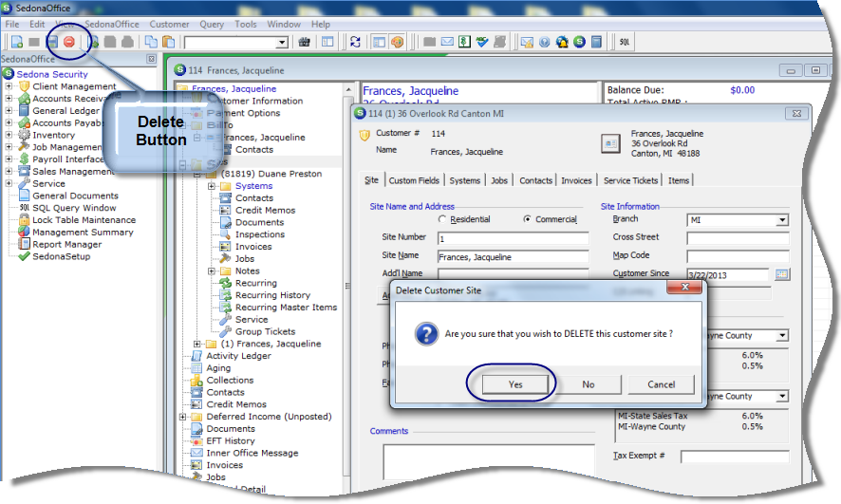Close the SedonaOffice side panel
Viewport: 841px width, 504px height.
point(151,59)
